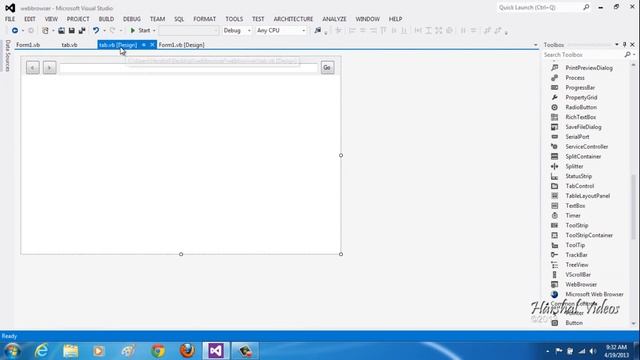Screen dimensions: 640x360
Task: Open the ARCHITECTURE menu
Action: coord(293,19)
